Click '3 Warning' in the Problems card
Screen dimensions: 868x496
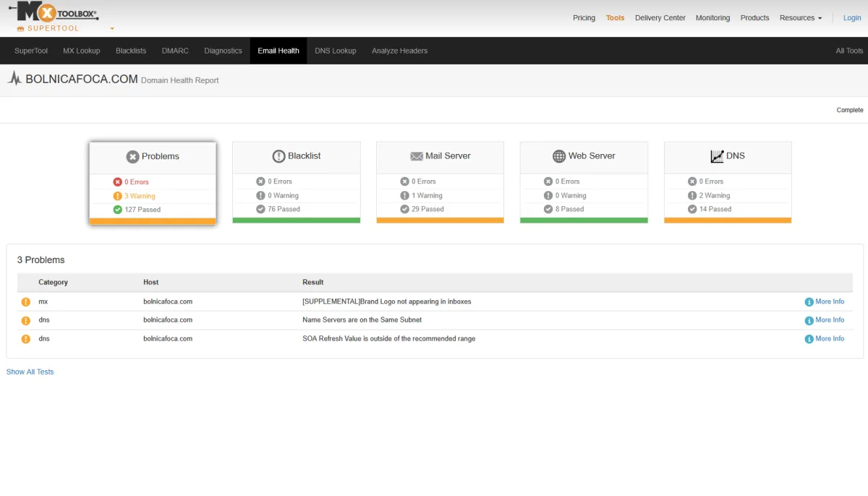[x=140, y=196]
